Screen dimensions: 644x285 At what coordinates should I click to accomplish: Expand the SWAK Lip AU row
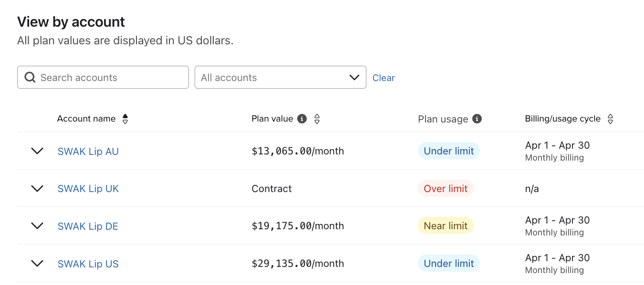[37, 151]
